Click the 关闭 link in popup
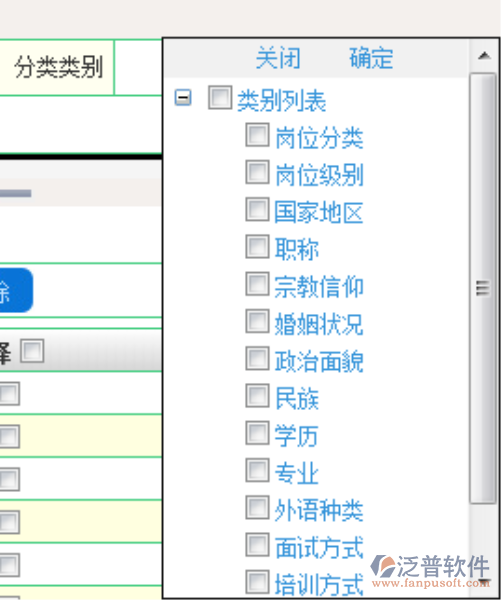Screen dimensions: 501x600 tap(278, 58)
